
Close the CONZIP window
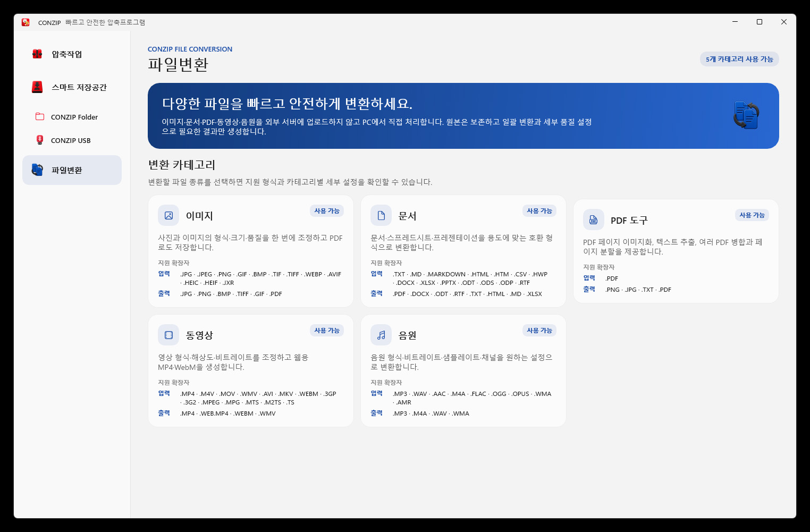[784, 22]
